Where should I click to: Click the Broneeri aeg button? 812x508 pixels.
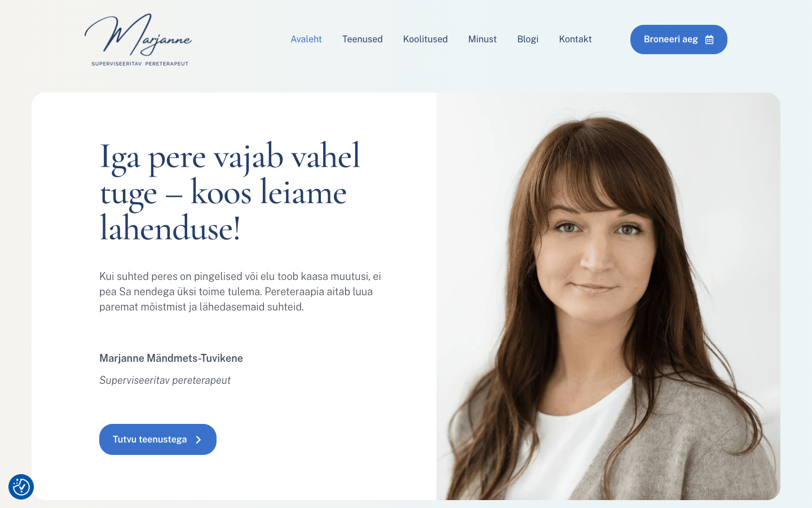point(679,40)
